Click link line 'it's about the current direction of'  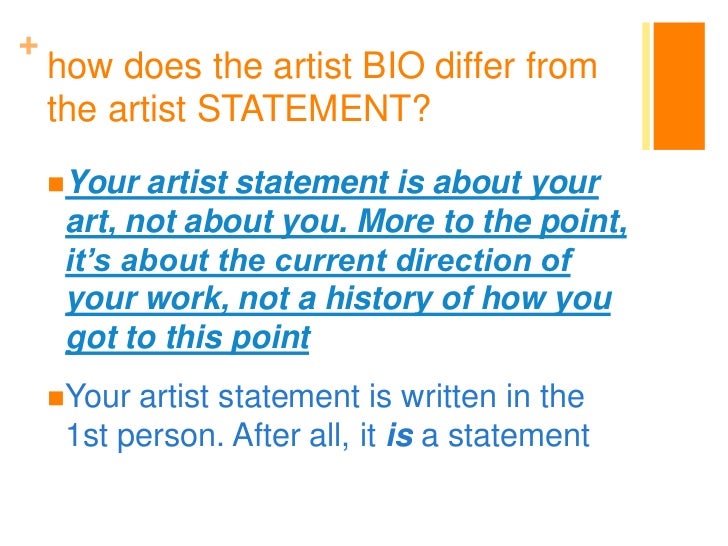click(319, 260)
